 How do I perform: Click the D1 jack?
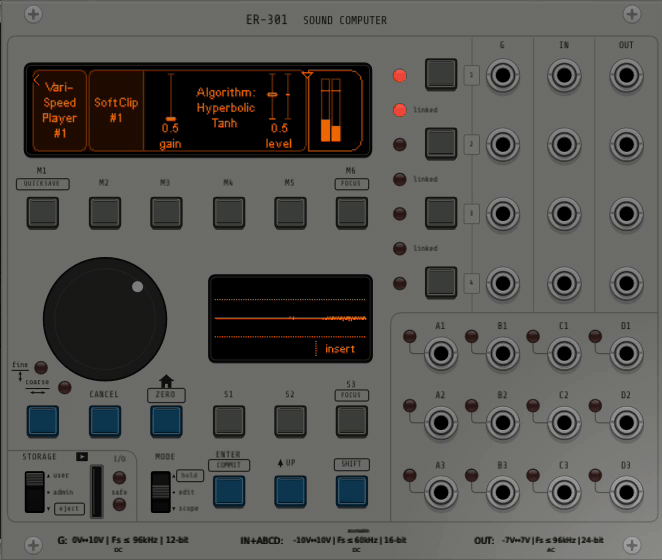626,353
